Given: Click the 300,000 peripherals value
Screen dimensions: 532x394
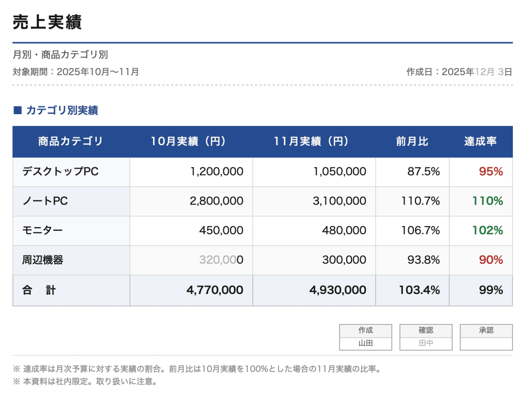Looking at the screenshot, I should pos(344,260).
